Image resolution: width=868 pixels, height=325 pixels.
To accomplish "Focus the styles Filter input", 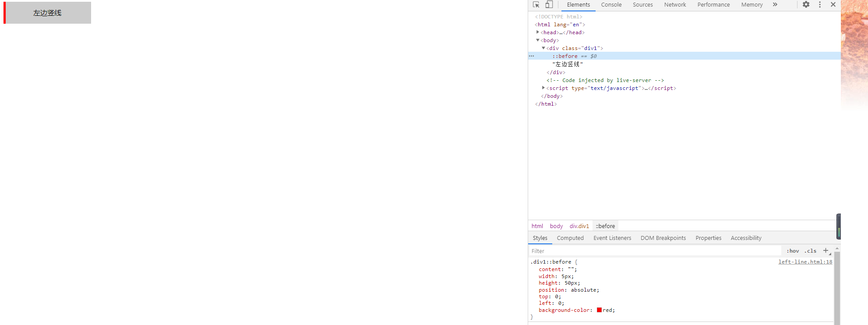I will [655, 251].
